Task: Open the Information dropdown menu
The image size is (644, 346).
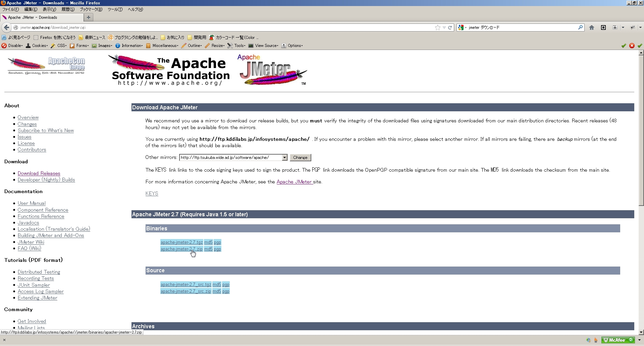Action: tap(129, 46)
